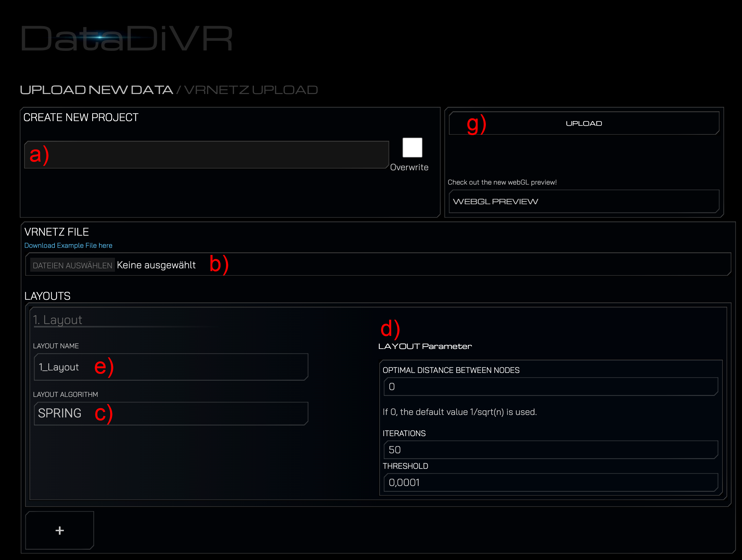Click the project name input field

206,154
